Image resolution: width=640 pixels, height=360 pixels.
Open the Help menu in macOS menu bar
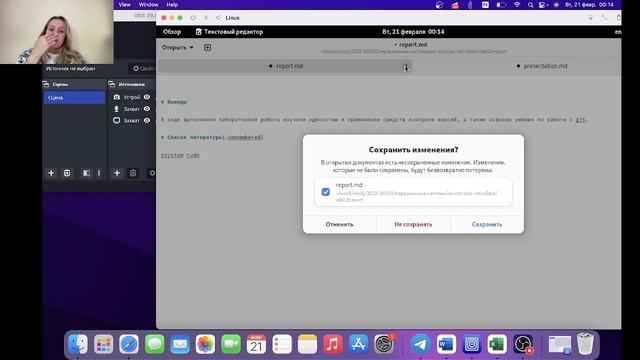point(172,5)
